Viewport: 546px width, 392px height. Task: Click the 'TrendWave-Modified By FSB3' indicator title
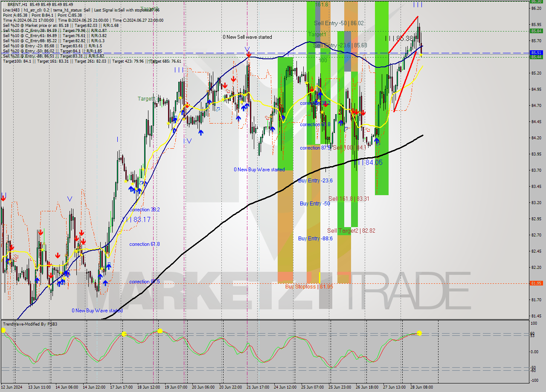30,324
